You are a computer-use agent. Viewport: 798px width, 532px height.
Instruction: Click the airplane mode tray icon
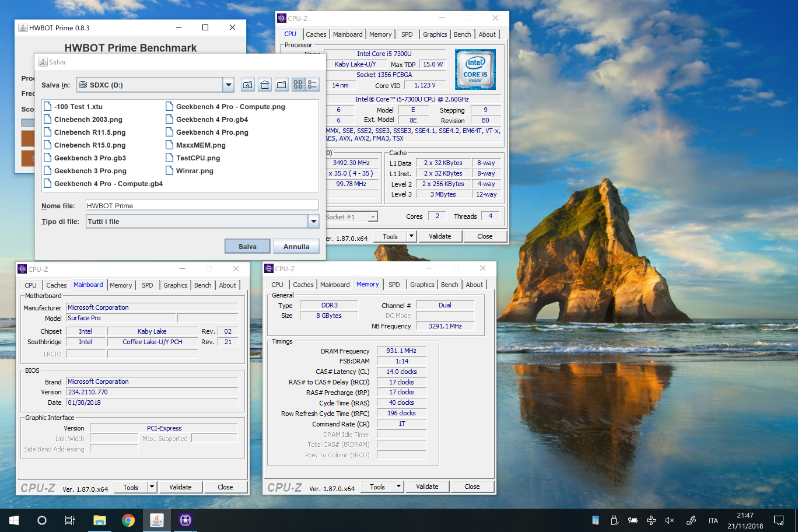(x=652, y=520)
